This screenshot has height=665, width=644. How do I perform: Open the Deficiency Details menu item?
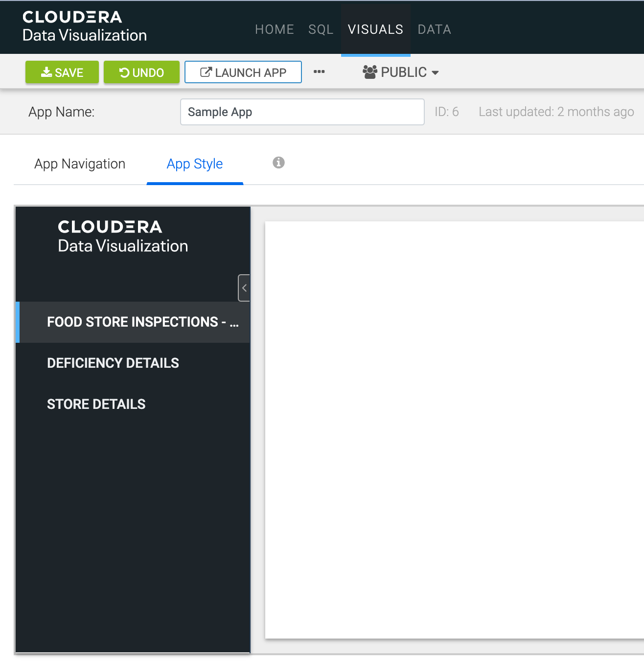click(113, 363)
